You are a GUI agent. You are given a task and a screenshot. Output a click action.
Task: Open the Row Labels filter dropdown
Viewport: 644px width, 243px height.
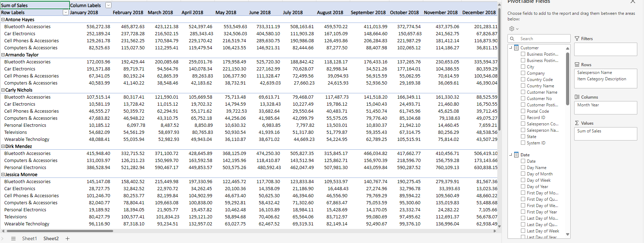pyautogui.click(x=65, y=12)
